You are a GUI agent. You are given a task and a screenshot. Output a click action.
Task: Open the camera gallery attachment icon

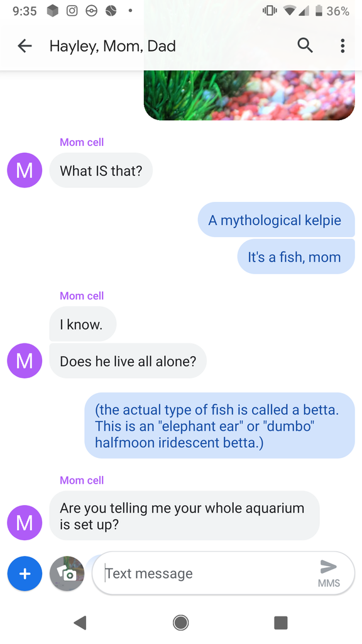(67, 574)
